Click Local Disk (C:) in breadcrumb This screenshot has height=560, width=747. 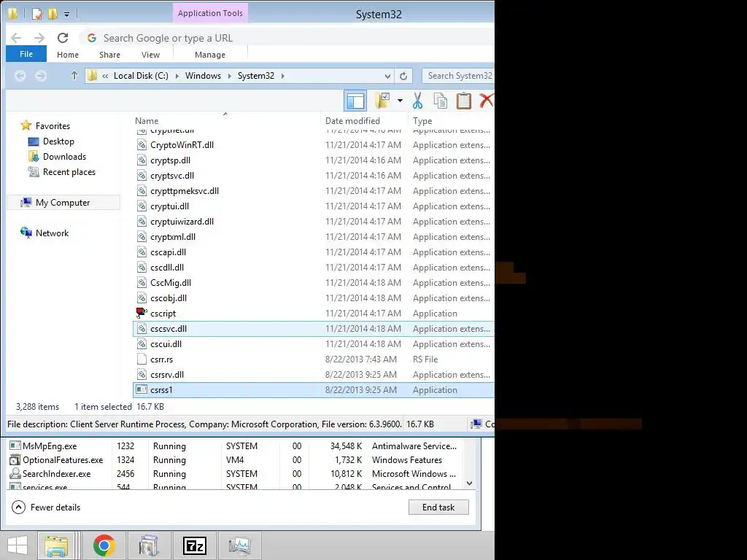click(141, 76)
